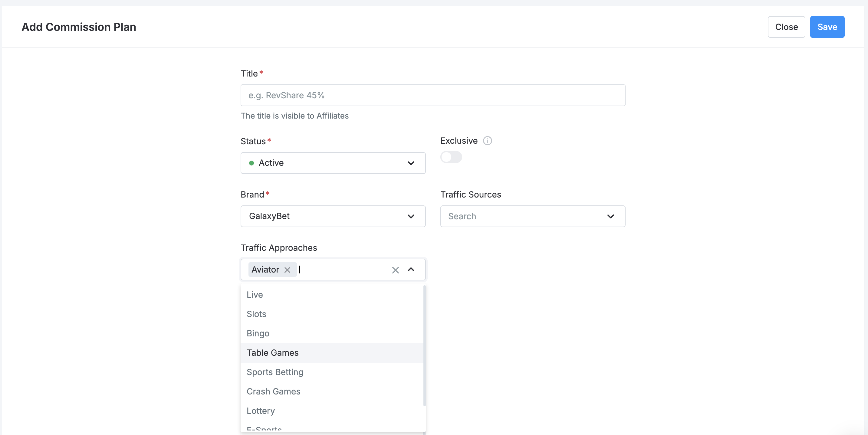
Task: Click the Close button
Action: 786,27
